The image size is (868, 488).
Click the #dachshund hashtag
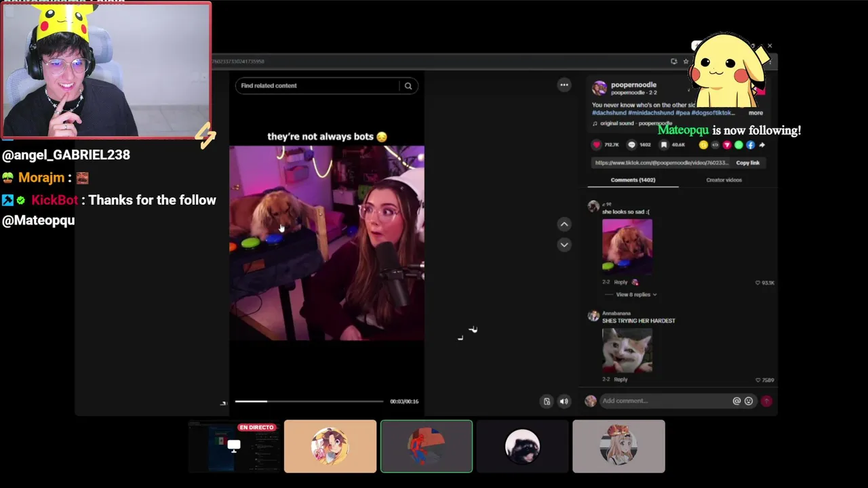(609, 113)
